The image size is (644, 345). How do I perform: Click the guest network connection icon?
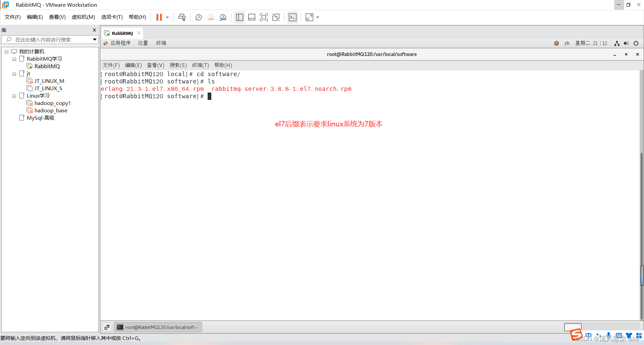tap(617, 43)
